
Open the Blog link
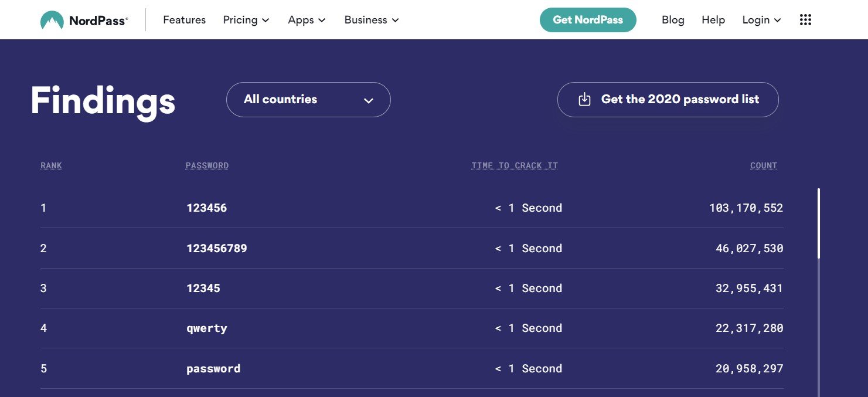pos(673,20)
